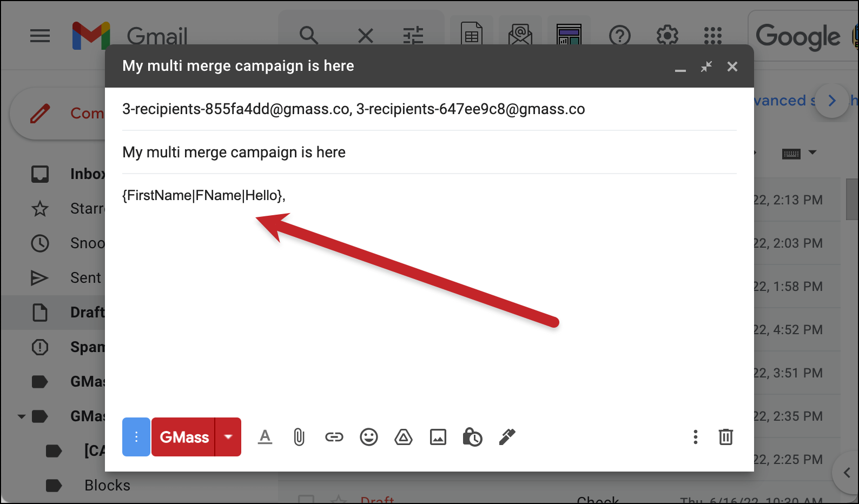The width and height of the screenshot is (859, 504).
Task: Insert photo icon
Action: (438, 437)
